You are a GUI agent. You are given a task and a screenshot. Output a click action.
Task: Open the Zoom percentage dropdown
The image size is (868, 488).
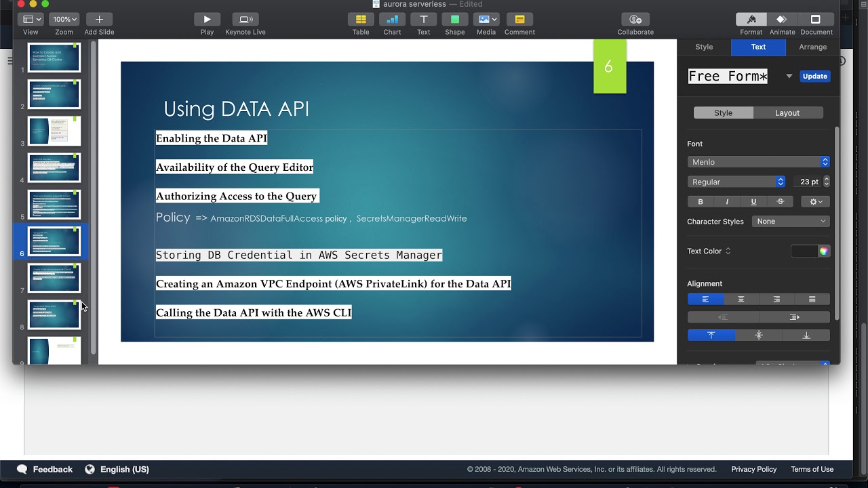pos(64,20)
